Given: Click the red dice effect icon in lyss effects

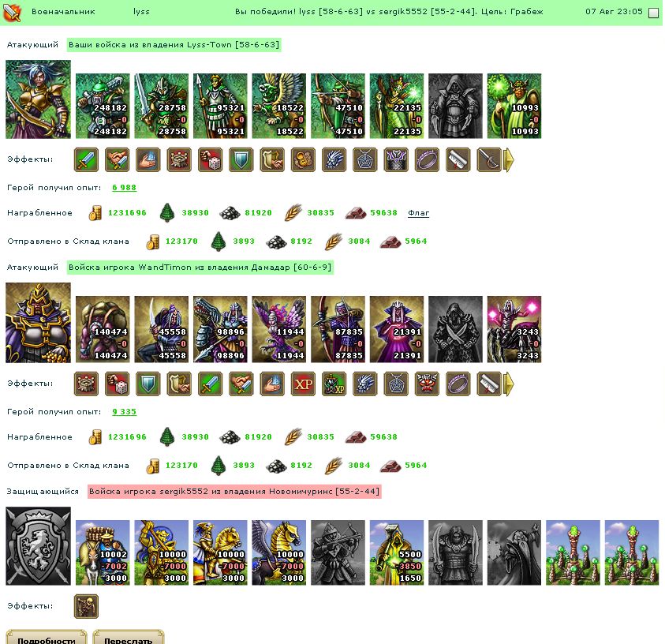Looking at the screenshot, I should coord(210,160).
